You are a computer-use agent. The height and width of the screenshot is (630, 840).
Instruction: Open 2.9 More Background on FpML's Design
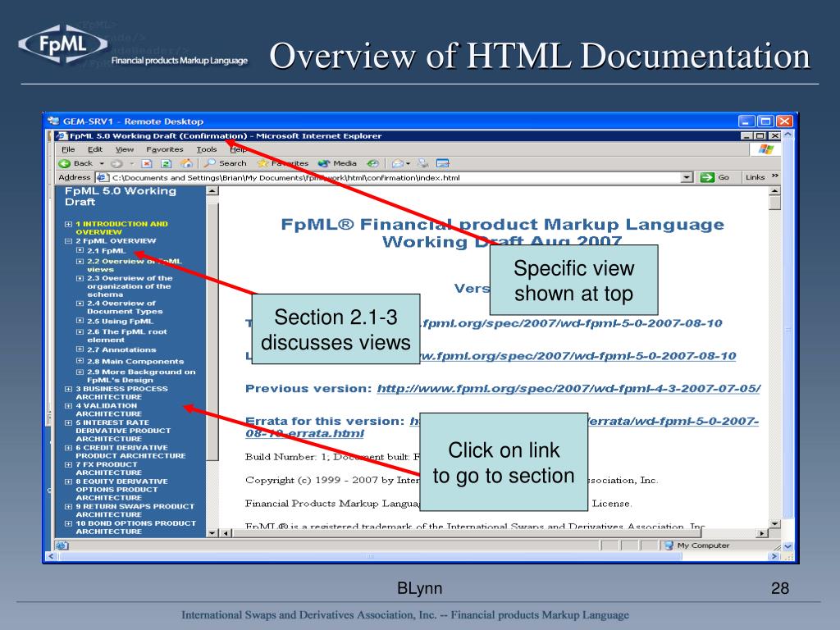(141, 376)
